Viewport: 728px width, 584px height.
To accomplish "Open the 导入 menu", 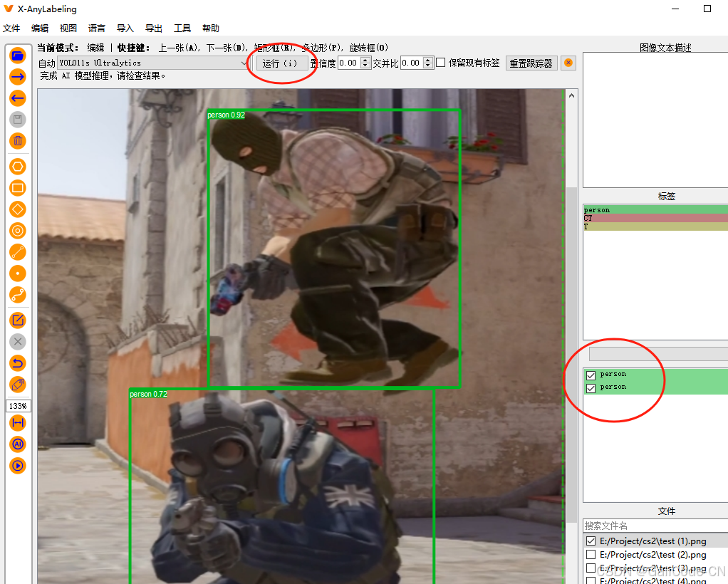I will [x=125, y=28].
